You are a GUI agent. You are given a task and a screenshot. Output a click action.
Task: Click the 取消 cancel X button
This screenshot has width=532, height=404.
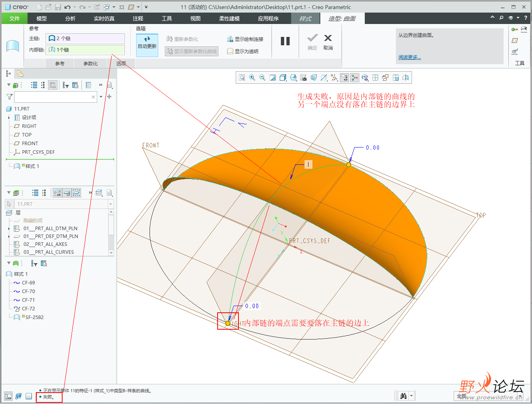click(x=328, y=42)
